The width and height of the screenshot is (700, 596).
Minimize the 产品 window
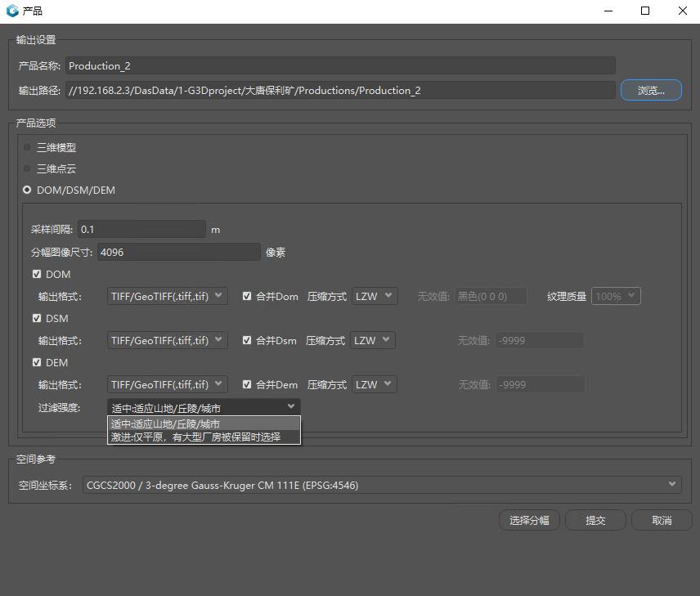608,11
